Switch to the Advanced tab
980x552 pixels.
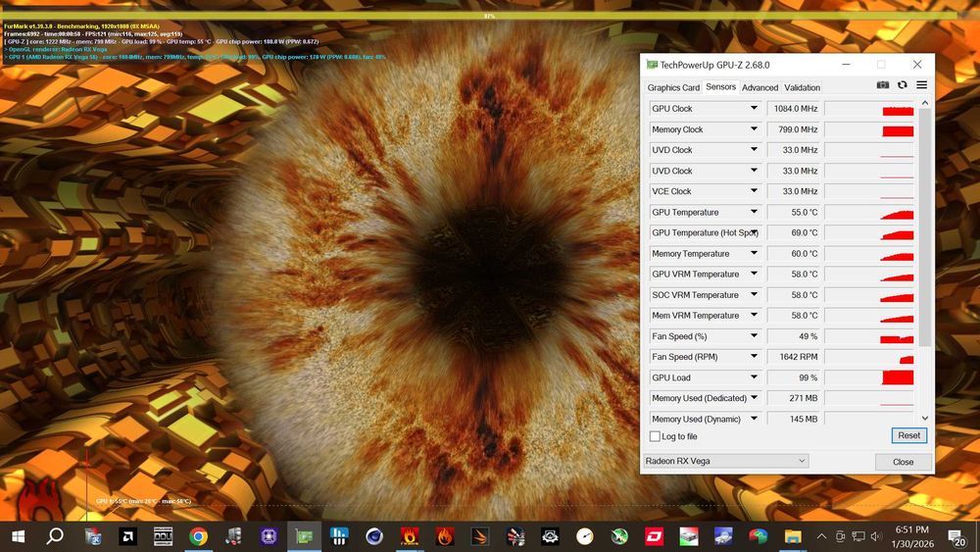[x=759, y=88]
